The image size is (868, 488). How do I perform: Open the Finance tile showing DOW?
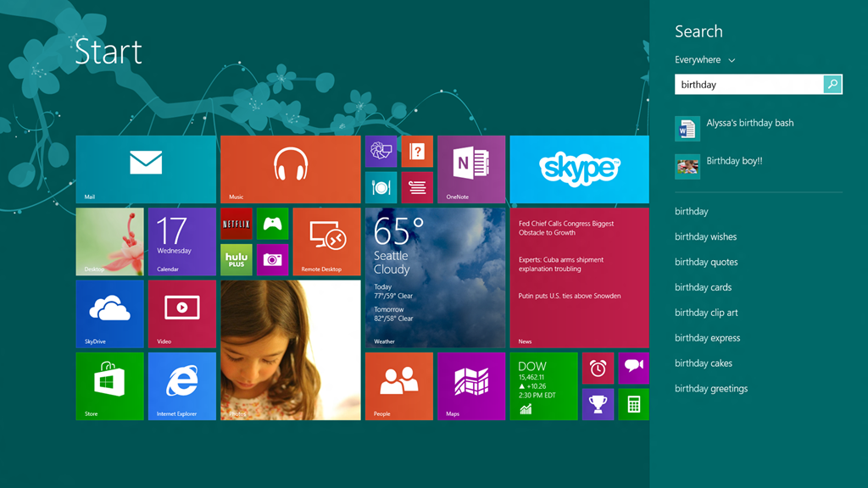[x=543, y=386]
